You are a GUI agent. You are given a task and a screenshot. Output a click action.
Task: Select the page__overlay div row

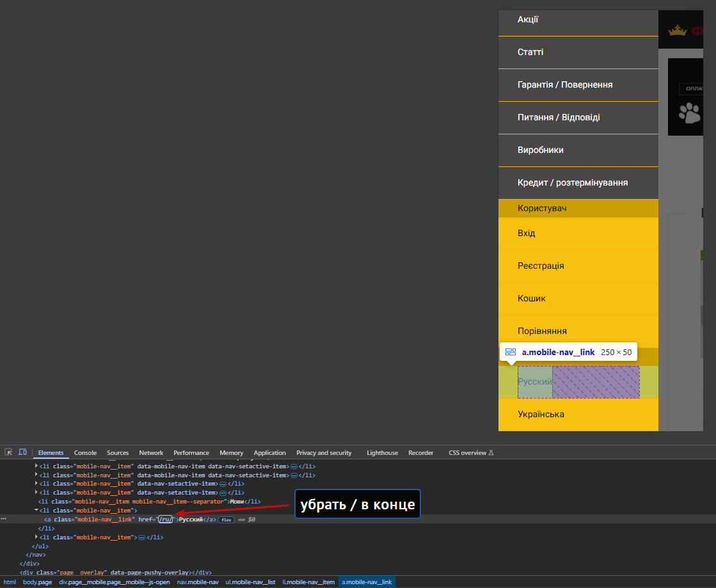116,573
